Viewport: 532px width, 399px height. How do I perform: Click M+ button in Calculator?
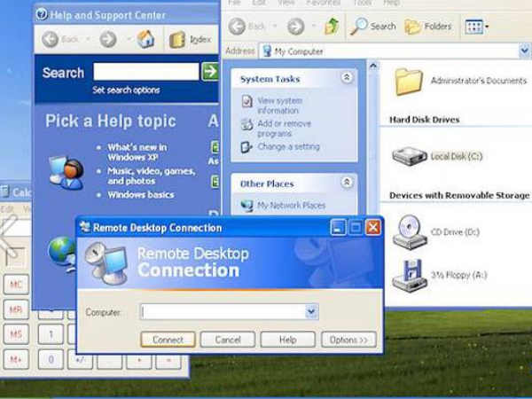click(16, 359)
